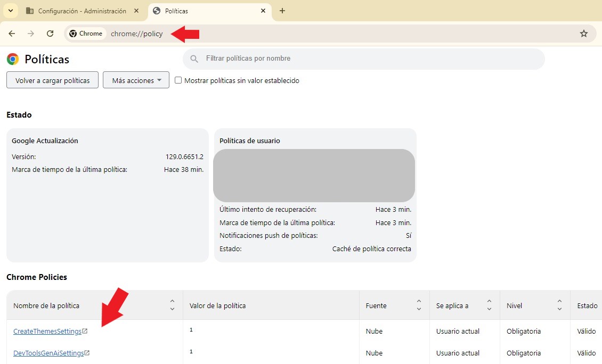Click the Políticas de usuario card heading
The image size is (602, 364).
(x=249, y=141)
